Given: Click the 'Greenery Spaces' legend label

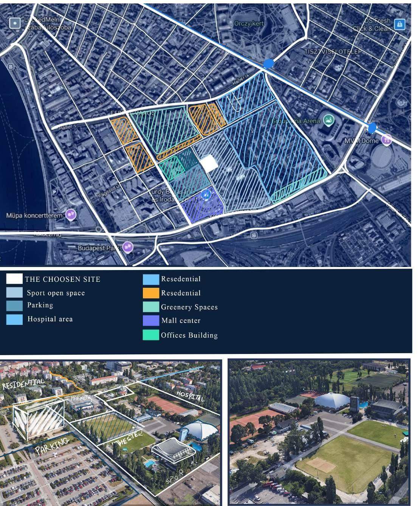Looking at the screenshot, I should pos(189,307).
